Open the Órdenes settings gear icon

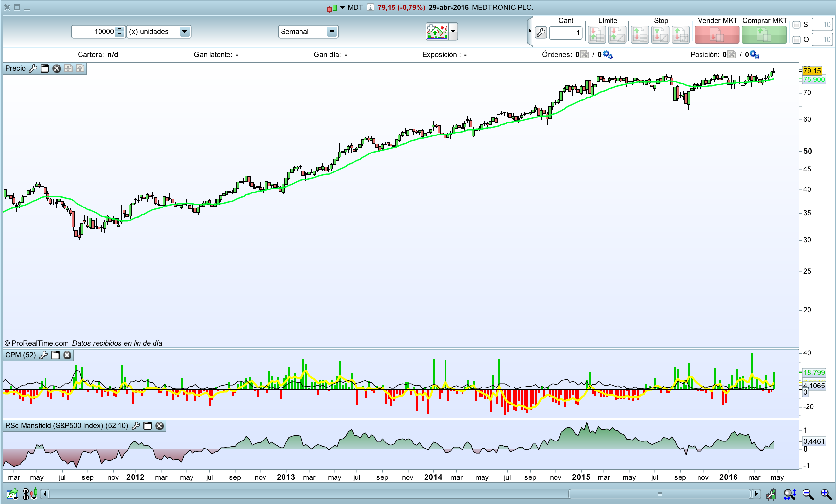[608, 55]
